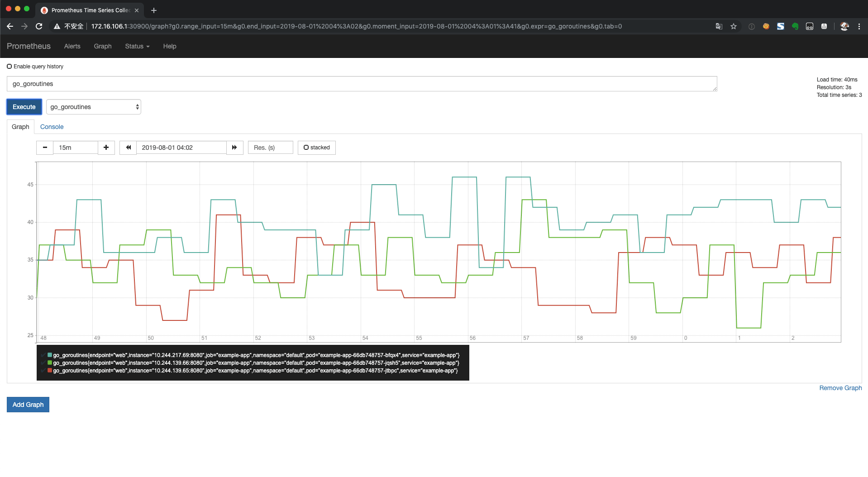The image size is (868, 477).
Task: Open the go_goroutines metric dropdown
Action: [94, 107]
